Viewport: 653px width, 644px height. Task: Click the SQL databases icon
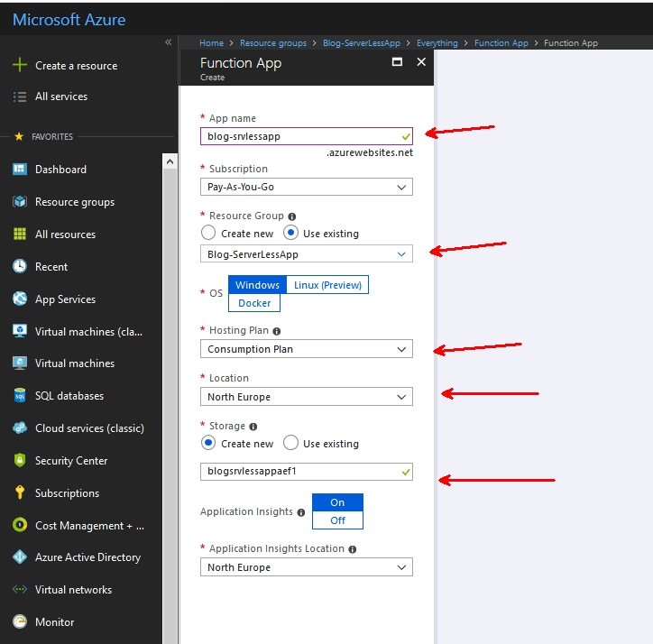[20, 396]
